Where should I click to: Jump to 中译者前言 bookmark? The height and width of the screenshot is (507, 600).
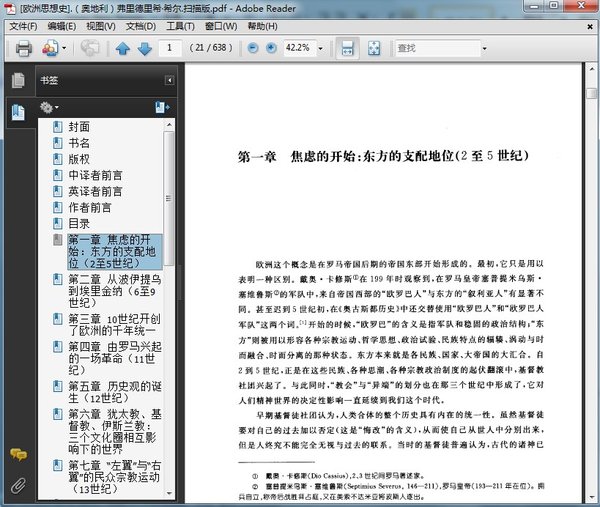(x=95, y=175)
